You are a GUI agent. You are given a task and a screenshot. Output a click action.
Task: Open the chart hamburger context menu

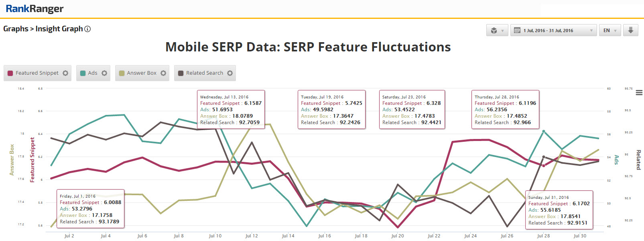coord(639,93)
